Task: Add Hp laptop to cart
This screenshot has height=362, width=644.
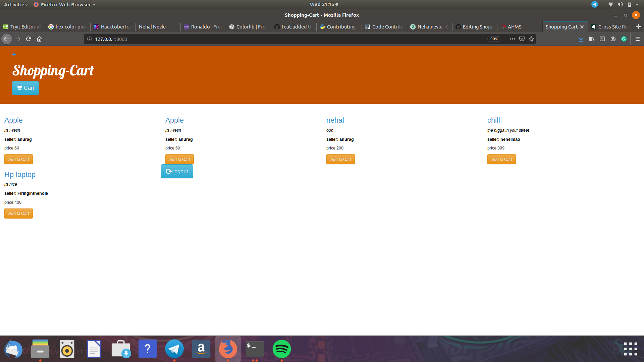Action: click(x=18, y=214)
